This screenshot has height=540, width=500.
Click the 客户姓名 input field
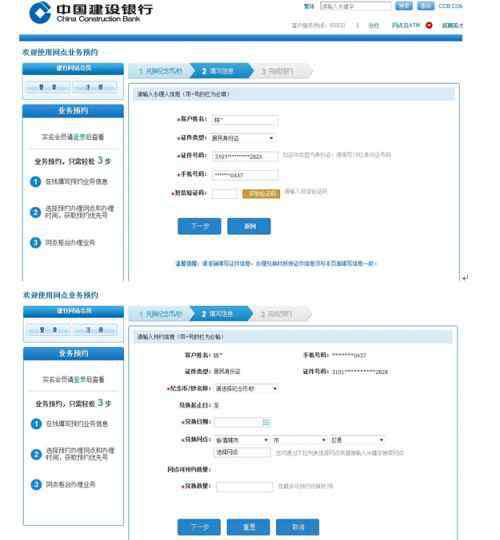[245, 120]
